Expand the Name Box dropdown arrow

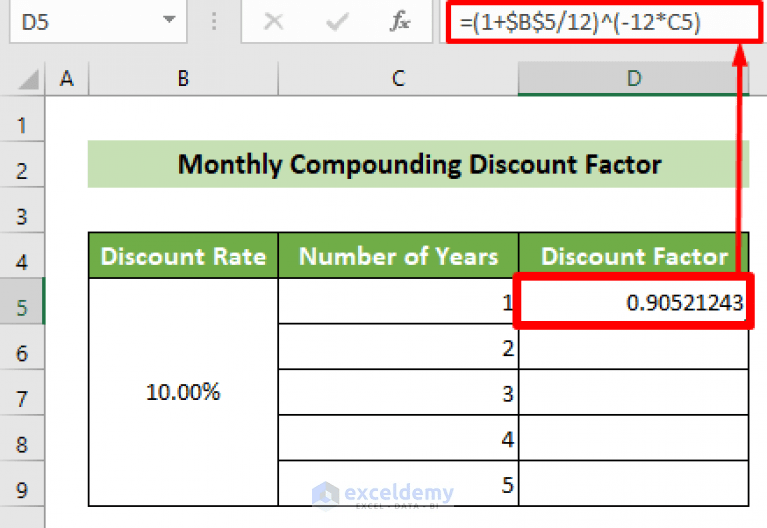(x=169, y=20)
